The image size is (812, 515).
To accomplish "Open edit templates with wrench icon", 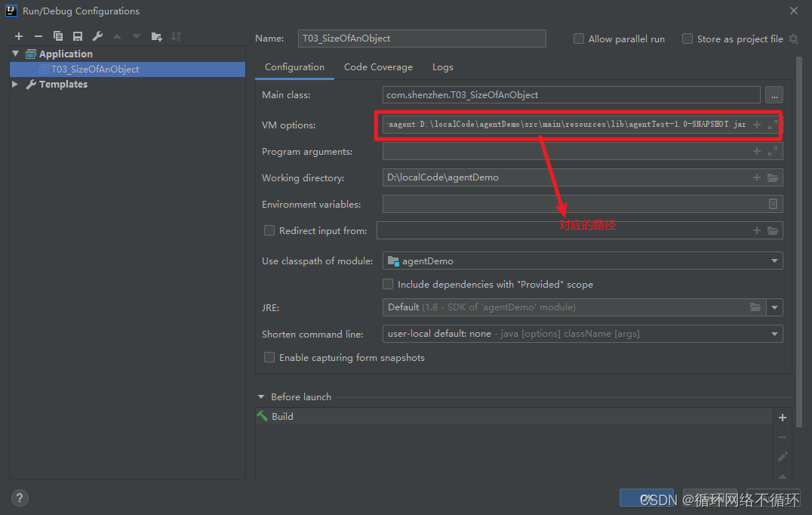I will click(97, 35).
